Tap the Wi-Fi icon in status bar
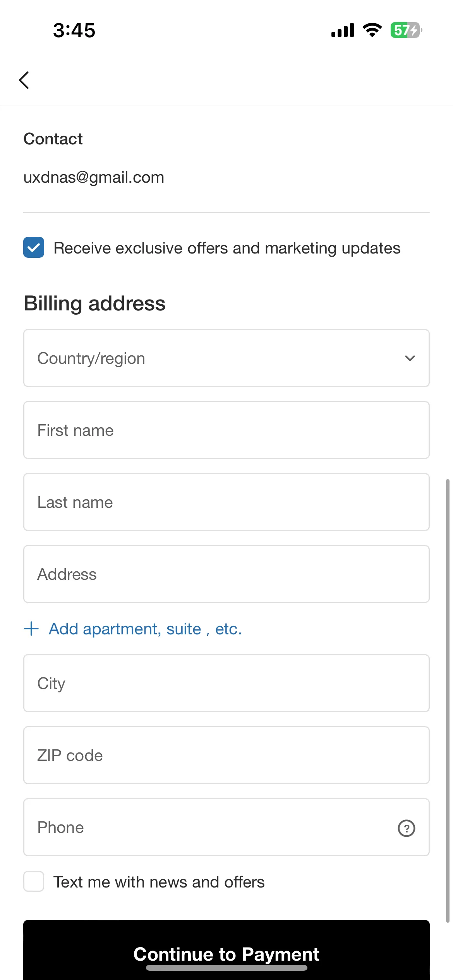 coord(372,30)
